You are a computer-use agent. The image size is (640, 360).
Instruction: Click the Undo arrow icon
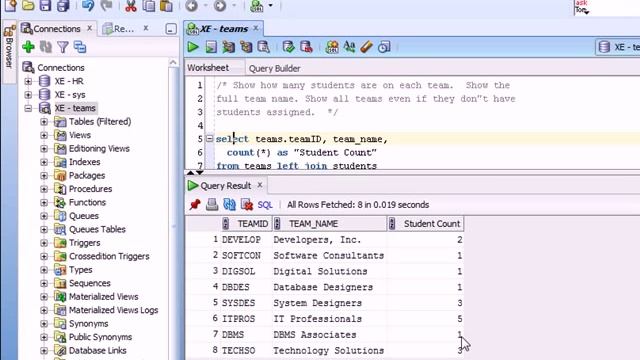pyautogui.click(x=88, y=6)
